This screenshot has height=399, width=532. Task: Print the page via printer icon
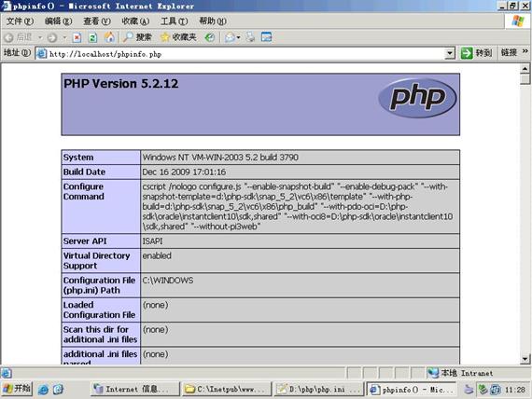tap(250, 37)
